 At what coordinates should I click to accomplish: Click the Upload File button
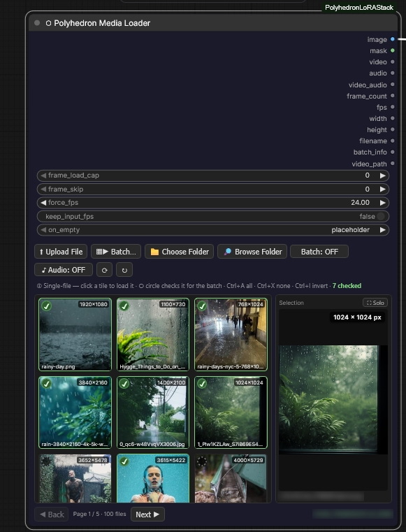61,252
